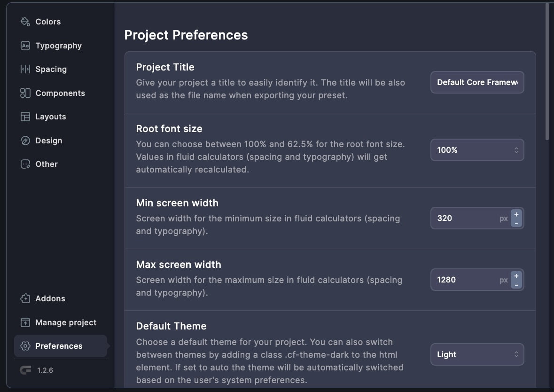Select the Components icon
554x392 pixels.
pyautogui.click(x=25, y=93)
